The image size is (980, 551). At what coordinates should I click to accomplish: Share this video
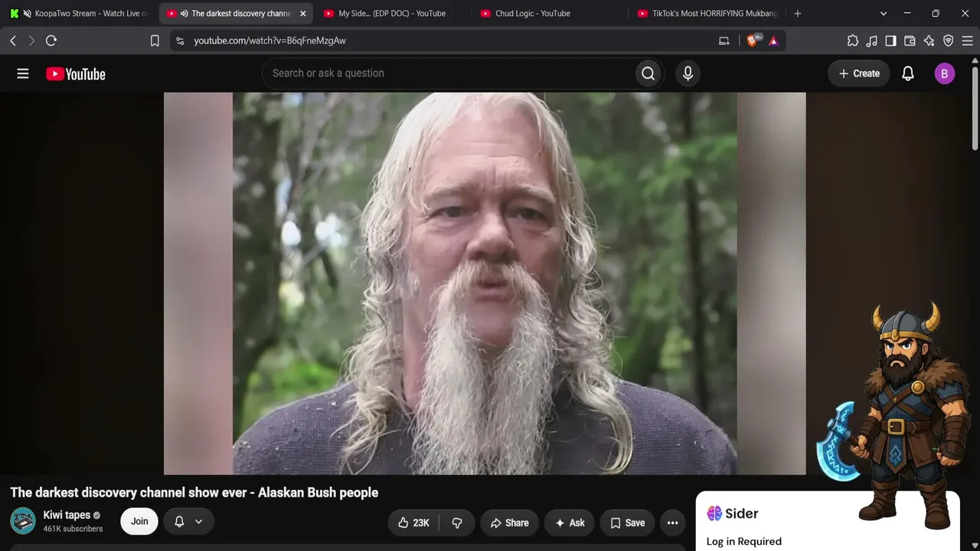510,523
